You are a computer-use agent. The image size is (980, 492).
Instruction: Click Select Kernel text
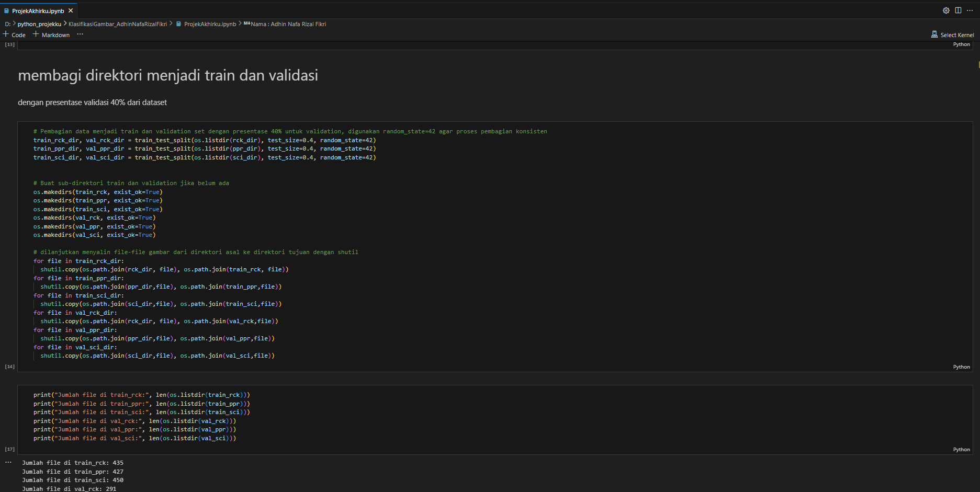(x=957, y=35)
